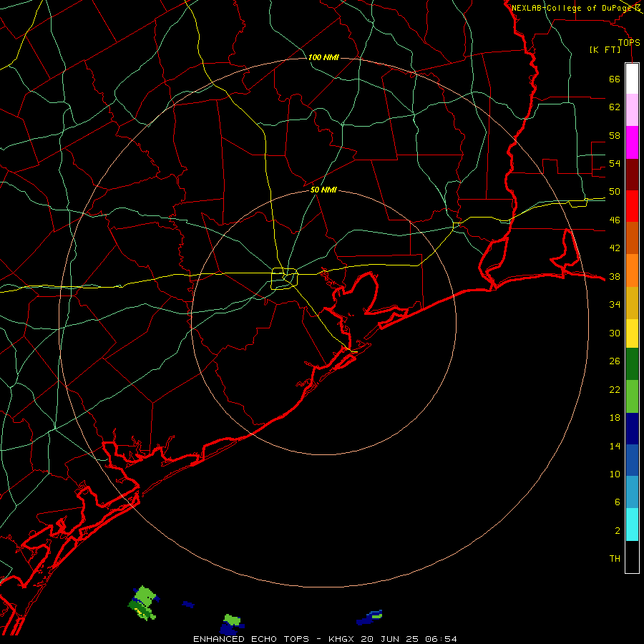This screenshot has height=644, width=644.
Task: Choose the navy blue legend swatch
Action: point(632,429)
